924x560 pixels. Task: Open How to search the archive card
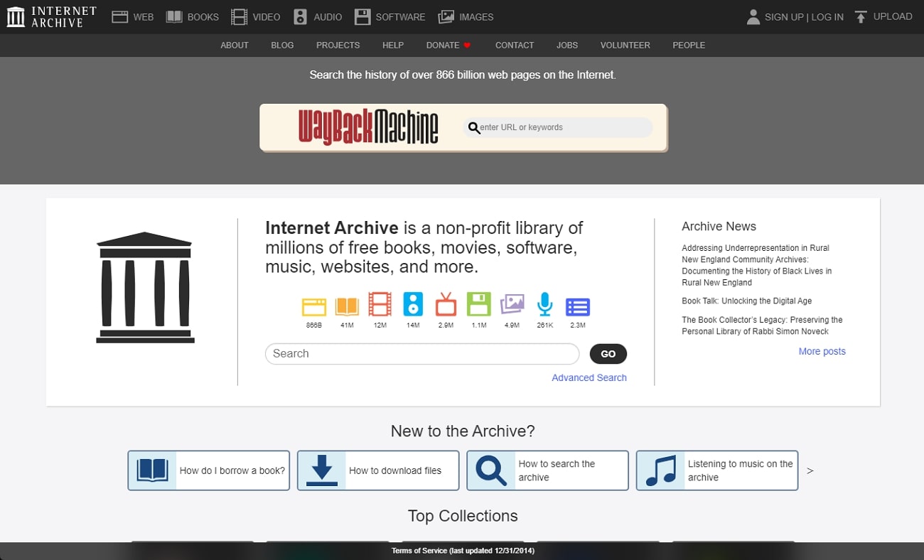pos(547,470)
